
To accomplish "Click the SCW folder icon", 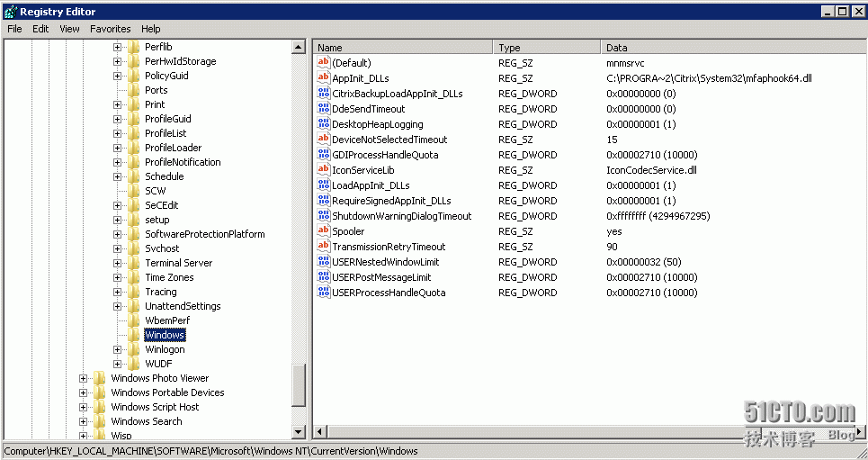I will (x=133, y=191).
